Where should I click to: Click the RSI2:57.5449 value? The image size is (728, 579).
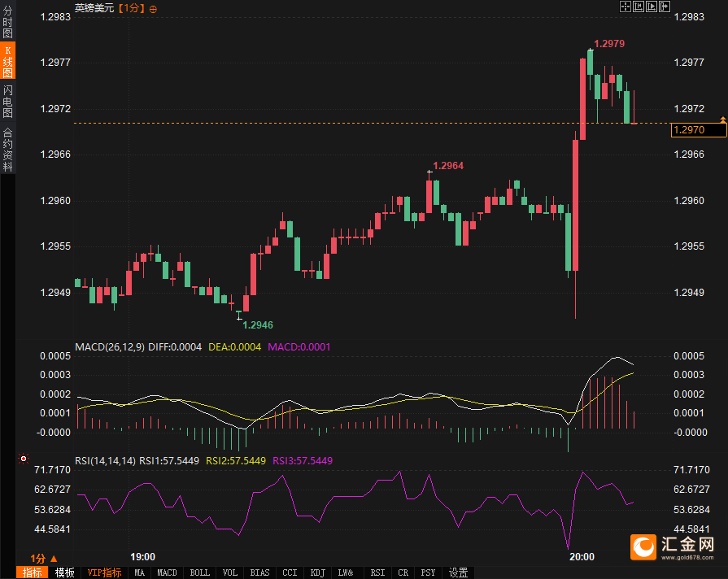coord(236,460)
